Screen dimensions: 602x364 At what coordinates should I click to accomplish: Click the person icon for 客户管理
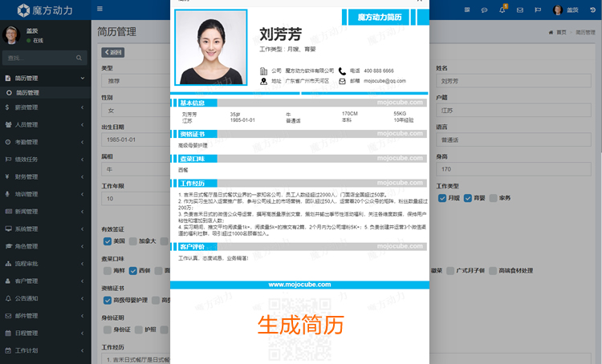[8, 281]
